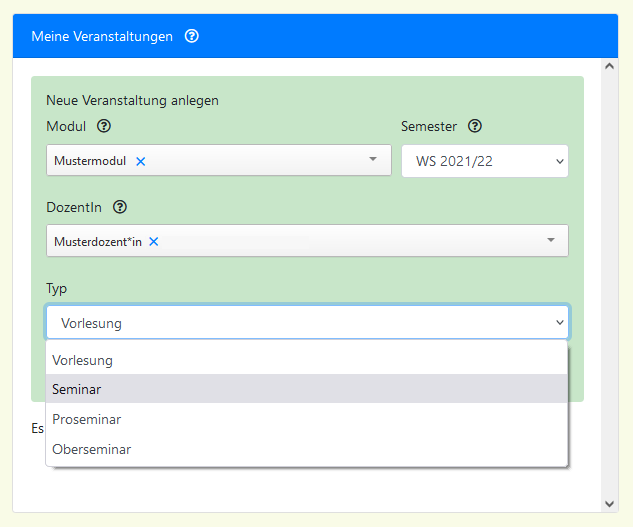Click the help icon next to Modul
The image size is (633, 527).
[x=104, y=127]
